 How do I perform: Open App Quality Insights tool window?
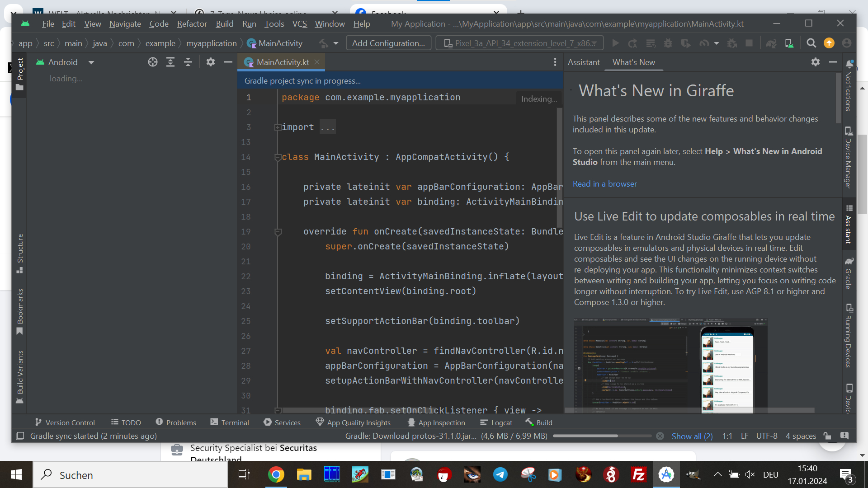click(x=353, y=422)
